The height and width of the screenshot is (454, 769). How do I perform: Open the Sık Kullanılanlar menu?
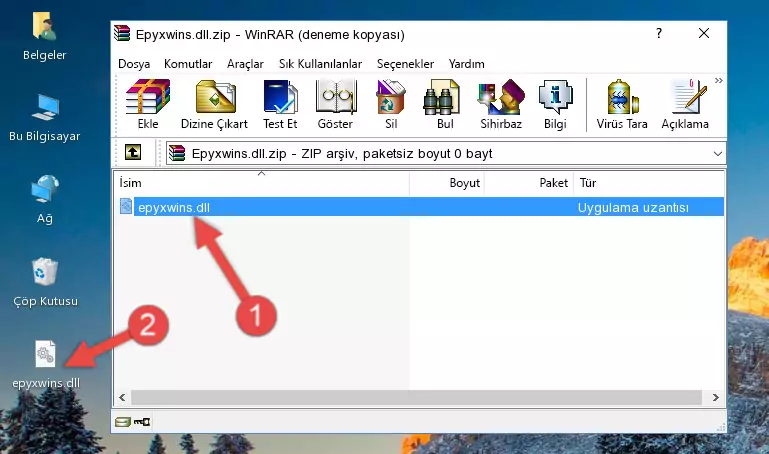(320, 64)
